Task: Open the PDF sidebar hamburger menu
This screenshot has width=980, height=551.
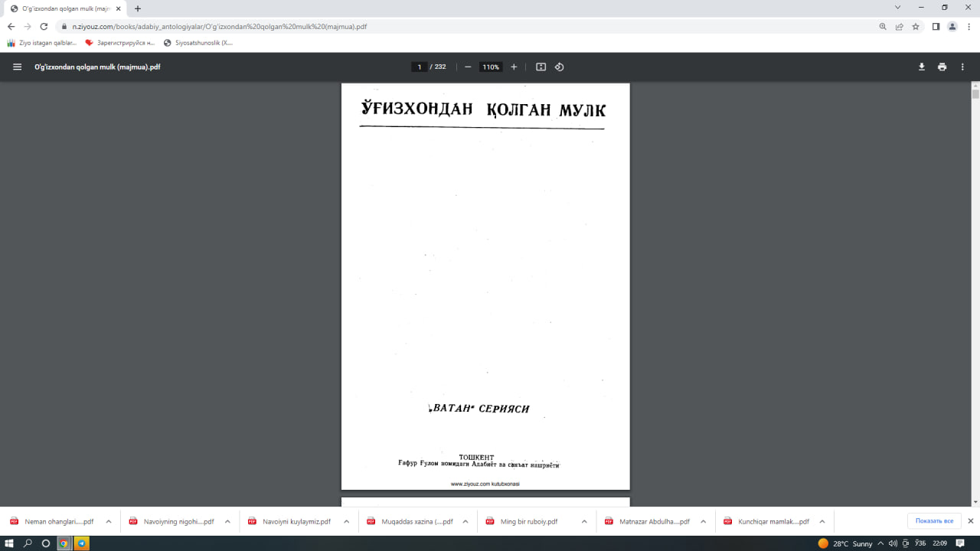Action: pos(17,67)
